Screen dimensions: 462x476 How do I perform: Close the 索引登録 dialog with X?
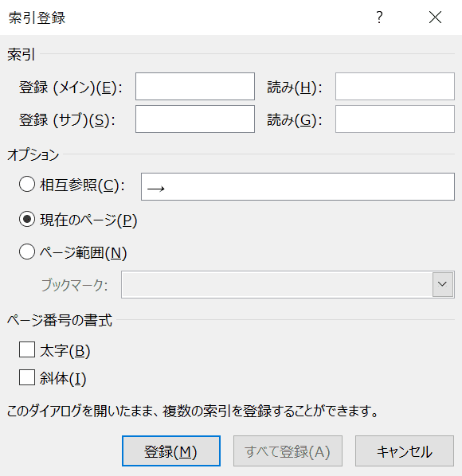point(435,18)
